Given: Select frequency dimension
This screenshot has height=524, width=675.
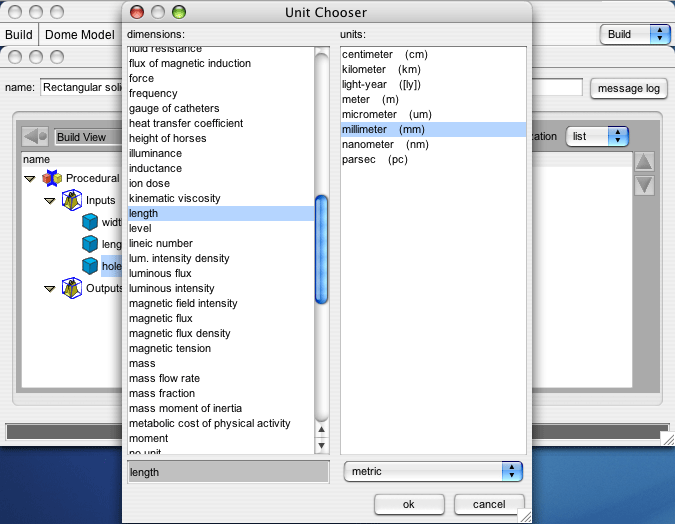Looking at the screenshot, I should point(221,93).
